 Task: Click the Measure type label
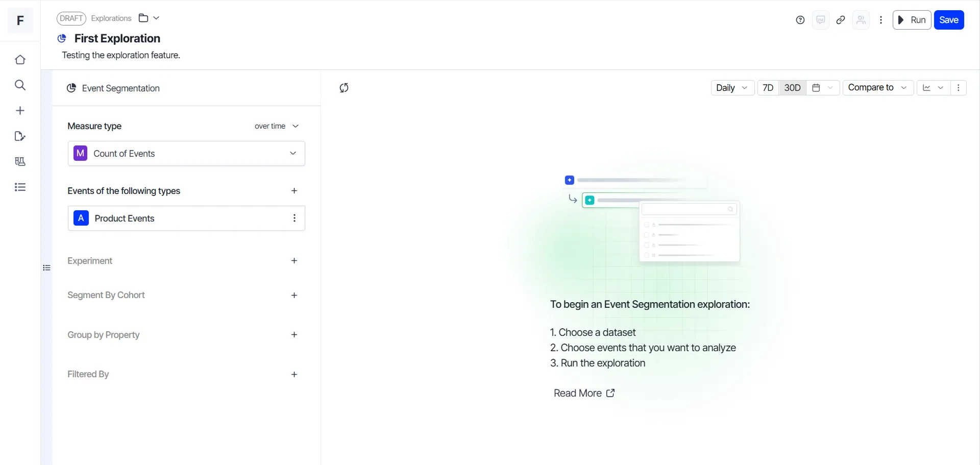pos(94,126)
